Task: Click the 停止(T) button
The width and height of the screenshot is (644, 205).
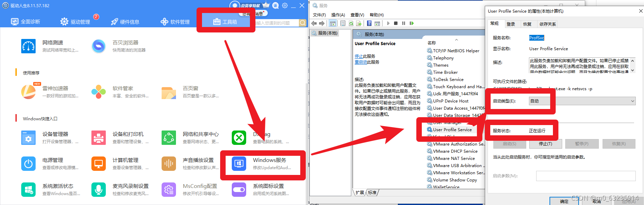Action: pos(545,144)
